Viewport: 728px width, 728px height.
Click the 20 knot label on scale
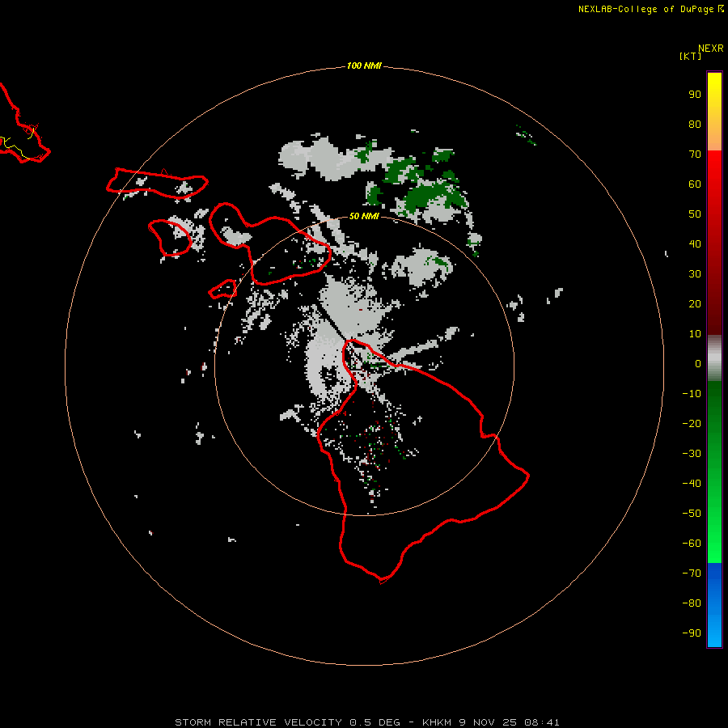695,304
